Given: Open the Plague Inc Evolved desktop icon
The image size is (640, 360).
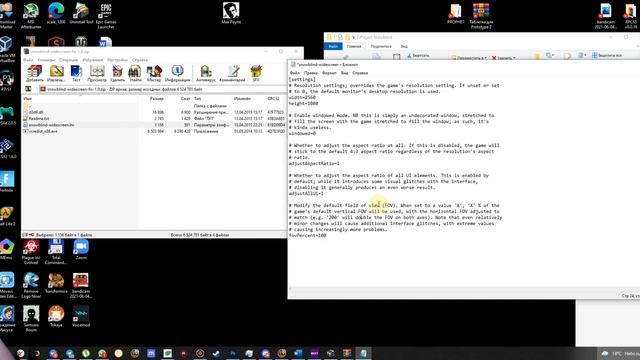Looking at the screenshot, I should pyautogui.click(x=31, y=252).
